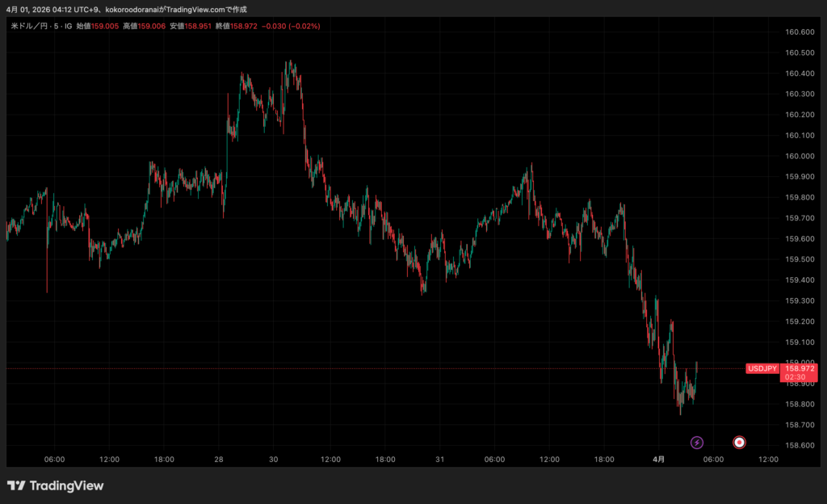The width and height of the screenshot is (827, 504).
Task: Click the 31 date label on time axis
Action: (440, 460)
